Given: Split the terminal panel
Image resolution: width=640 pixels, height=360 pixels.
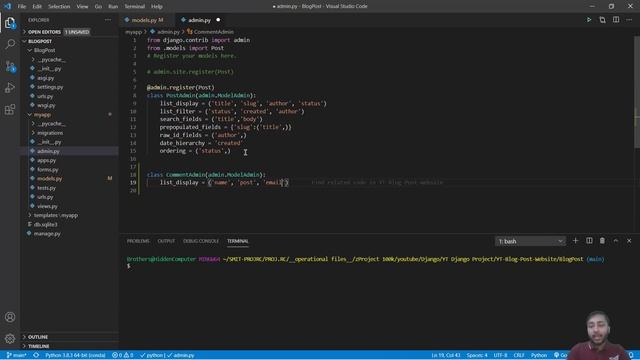Looking at the screenshot, I should 589,241.
